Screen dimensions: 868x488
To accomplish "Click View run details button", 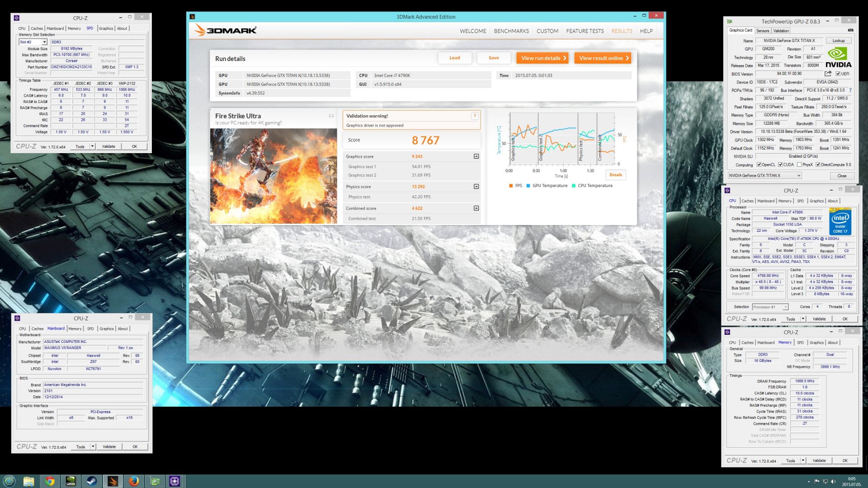I will click(x=542, y=58).
